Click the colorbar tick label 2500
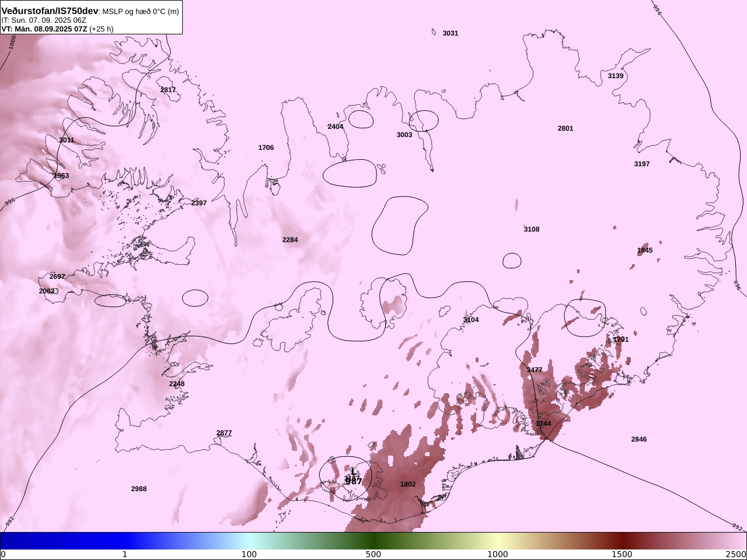The width and height of the screenshot is (747, 560). pyautogui.click(x=736, y=554)
